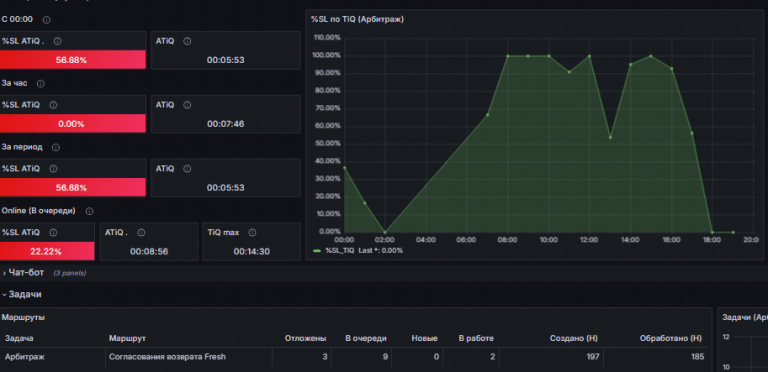Click the chart data point at 07:00
The height and width of the screenshot is (372, 768).
(x=487, y=115)
